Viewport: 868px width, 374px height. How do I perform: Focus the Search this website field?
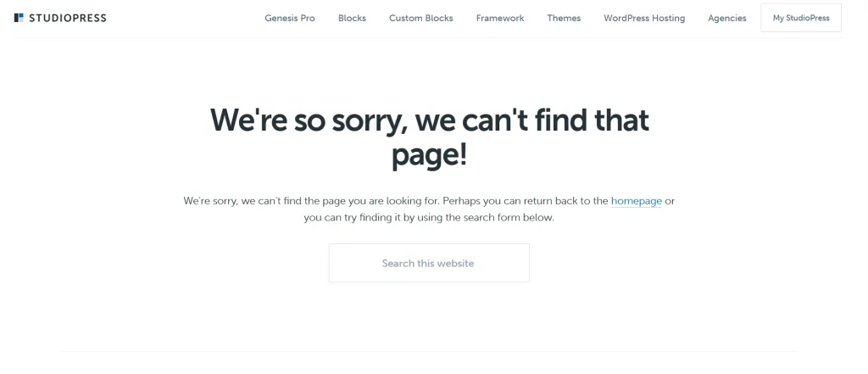tap(429, 263)
